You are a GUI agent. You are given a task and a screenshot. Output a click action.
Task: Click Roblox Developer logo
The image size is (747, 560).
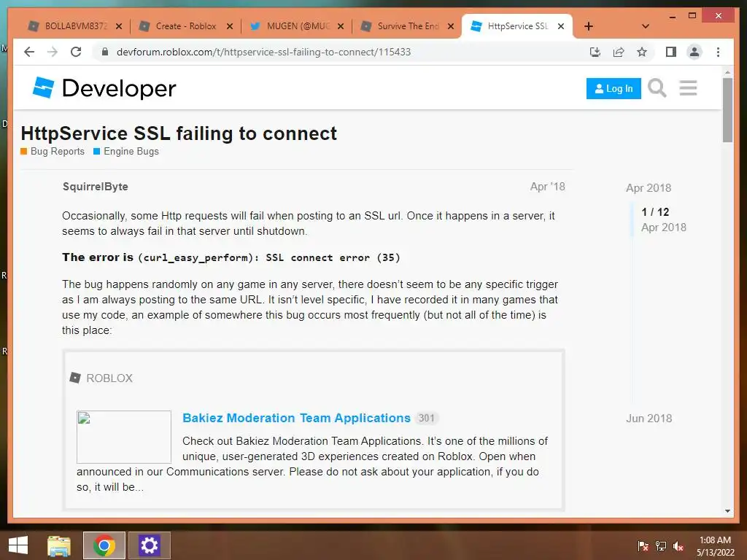pyautogui.click(x=104, y=88)
